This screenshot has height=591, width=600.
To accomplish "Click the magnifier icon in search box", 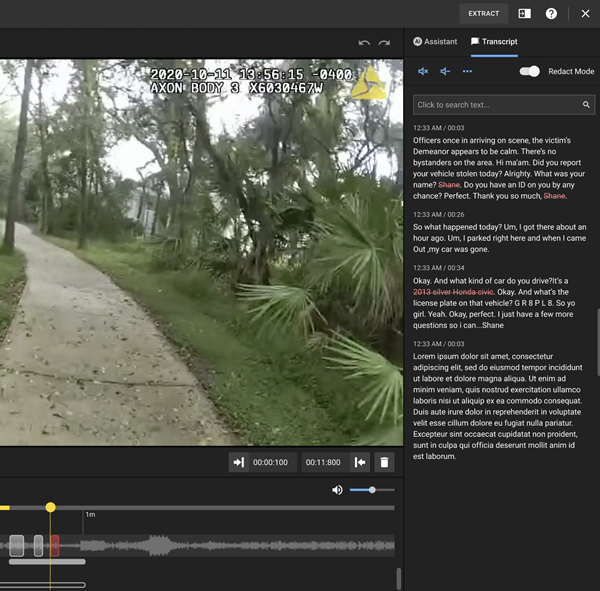I will point(586,105).
